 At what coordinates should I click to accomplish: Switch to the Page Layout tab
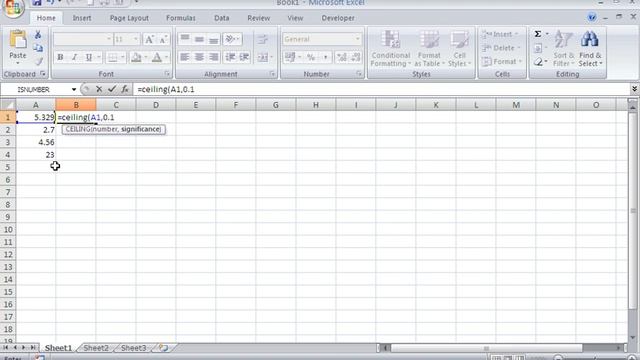[129, 18]
